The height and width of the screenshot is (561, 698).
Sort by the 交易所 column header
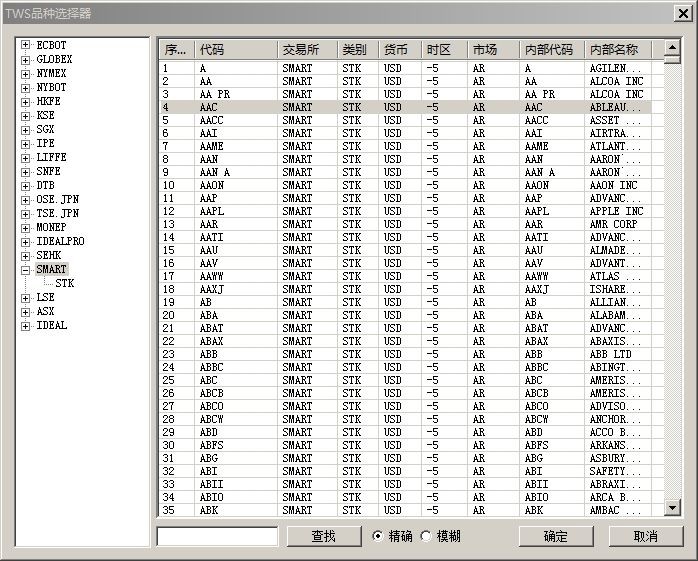coord(307,50)
